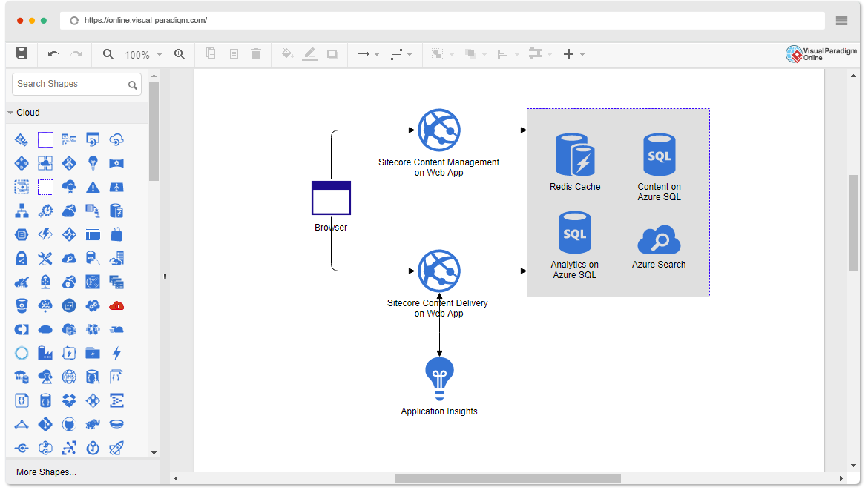This screenshot has height=493, width=868.
Task: Pick the warning triangle shape in palette
Action: coord(93,187)
